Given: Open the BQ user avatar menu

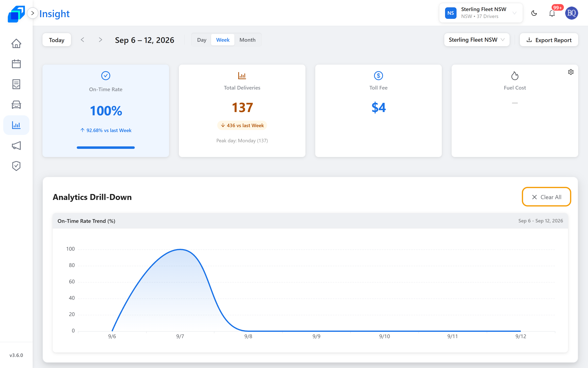Looking at the screenshot, I should coord(571,13).
